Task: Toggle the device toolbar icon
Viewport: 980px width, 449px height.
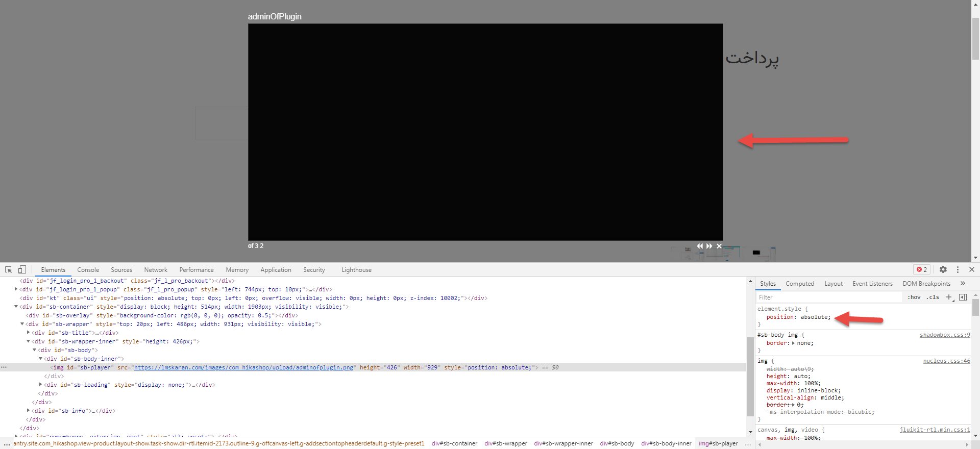Action: point(22,270)
